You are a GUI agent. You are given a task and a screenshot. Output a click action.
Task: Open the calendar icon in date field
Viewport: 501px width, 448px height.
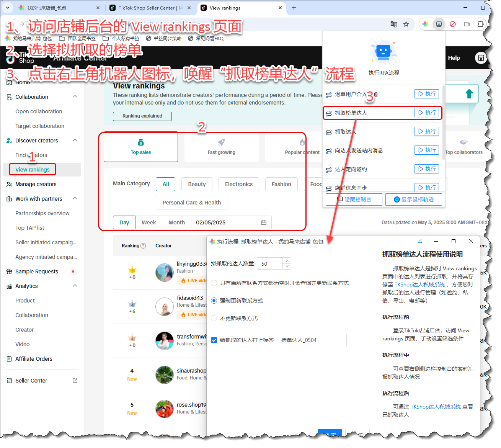tap(264, 222)
